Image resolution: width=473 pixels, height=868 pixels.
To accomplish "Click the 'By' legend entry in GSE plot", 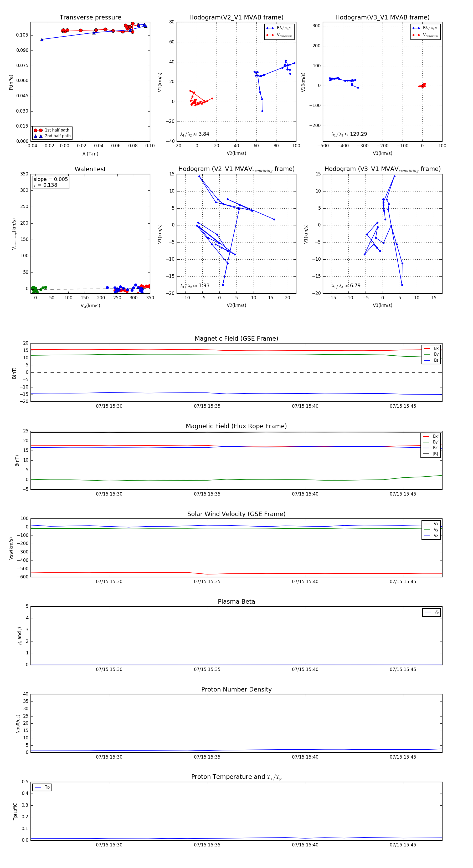I will pyautogui.click(x=431, y=354).
